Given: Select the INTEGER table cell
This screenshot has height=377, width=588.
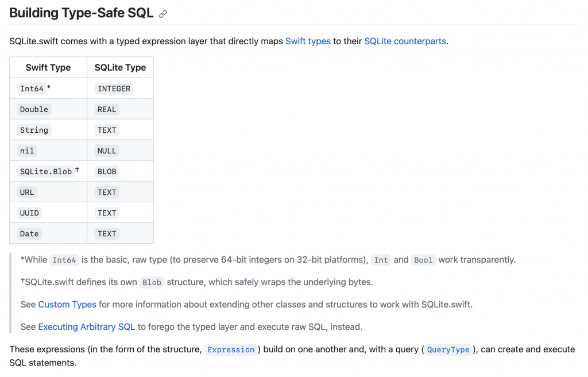Looking at the screenshot, I should point(114,89).
